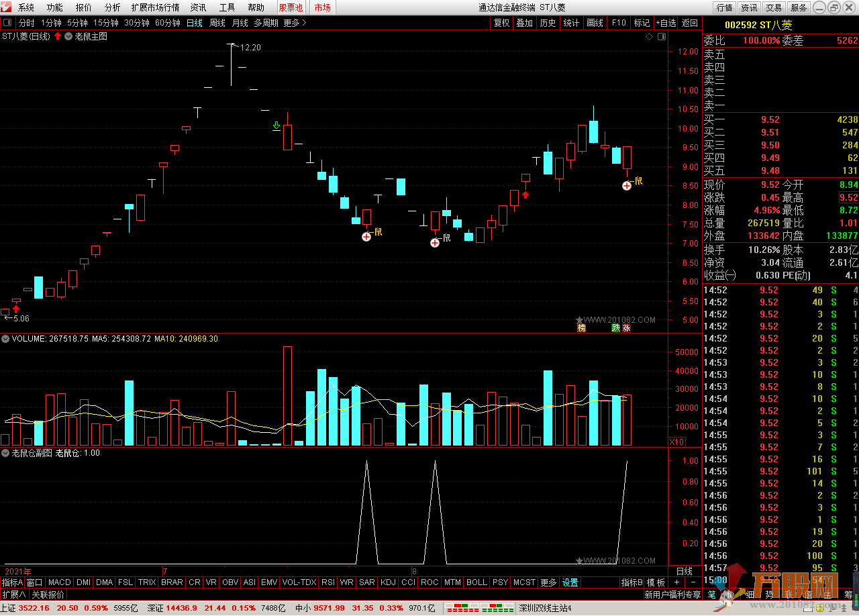
Task: Select the 30分钟 period
Action: point(137,23)
